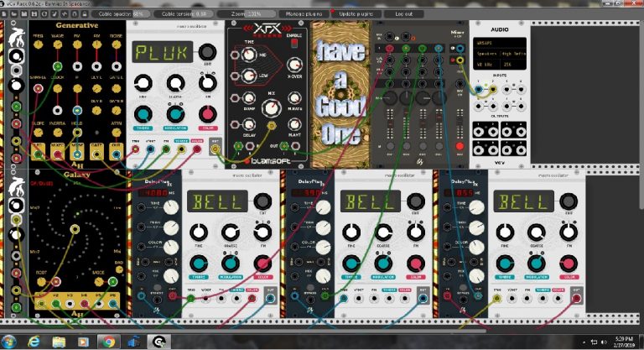The image size is (644, 350).
Task: Click the Have a Good One blank panel
Action: click(340, 95)
